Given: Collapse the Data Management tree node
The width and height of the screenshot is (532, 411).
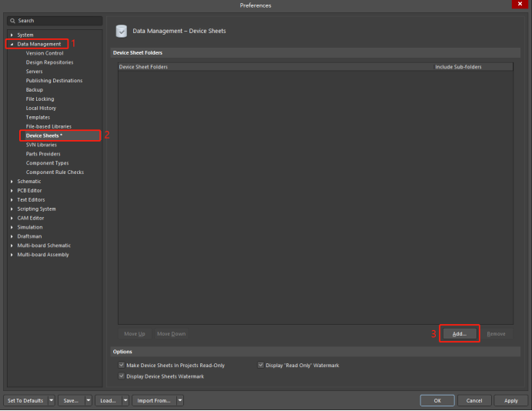Looking at the screenshot, I should [12, 44].
